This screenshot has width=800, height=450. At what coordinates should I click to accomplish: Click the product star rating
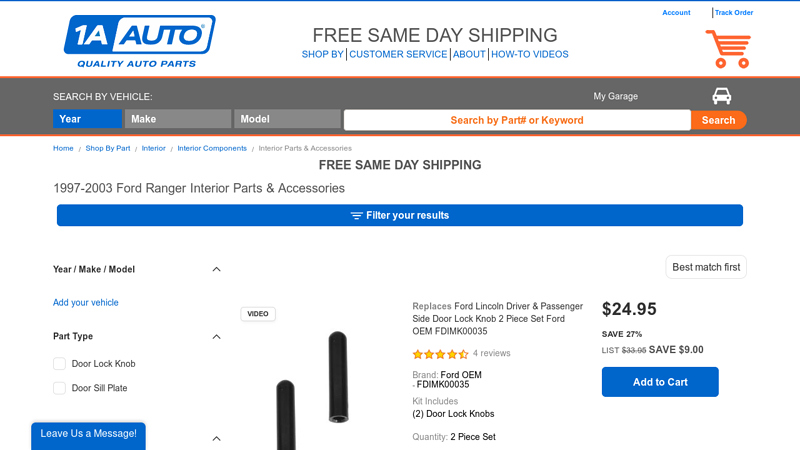click(x=440, y=354)
